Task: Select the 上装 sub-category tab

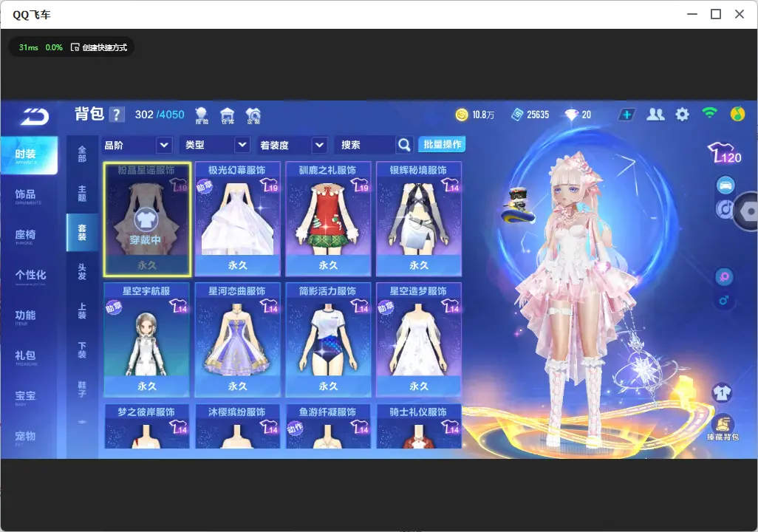Action: pos(82,311)
